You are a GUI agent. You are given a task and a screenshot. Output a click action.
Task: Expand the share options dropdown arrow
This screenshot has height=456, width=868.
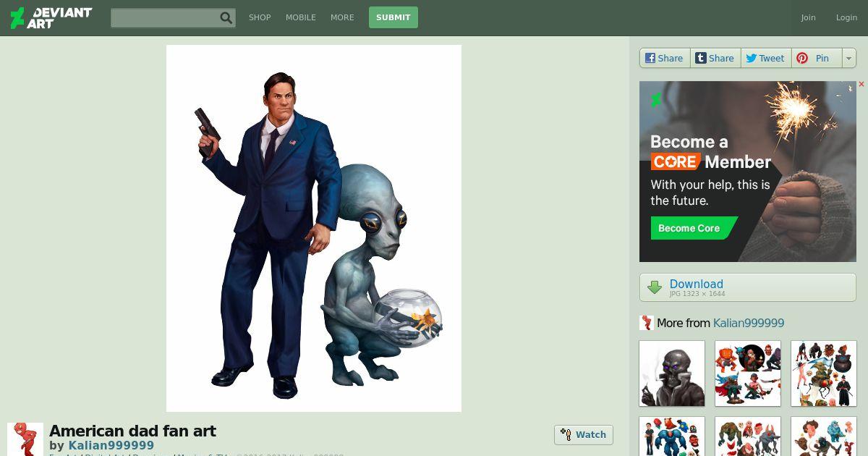[849, 58]
